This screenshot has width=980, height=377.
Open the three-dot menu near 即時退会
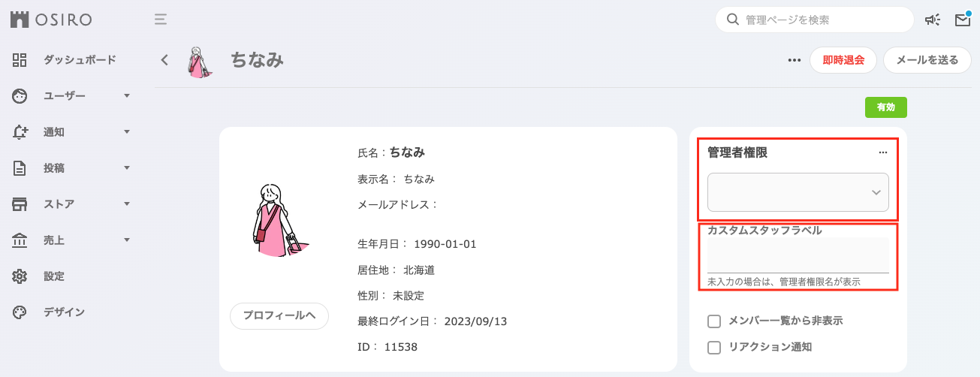pos(794,61)
